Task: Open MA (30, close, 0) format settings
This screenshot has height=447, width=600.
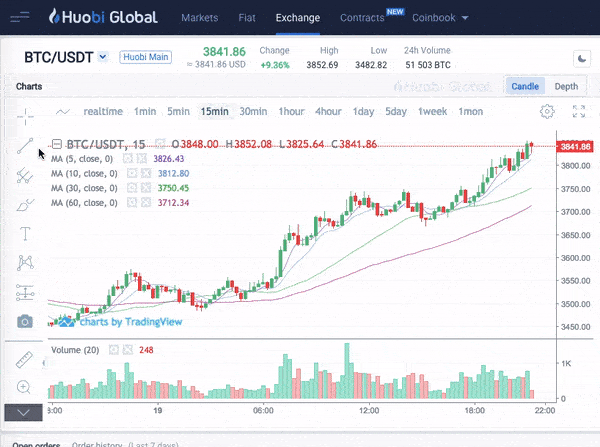Action: pos(132,188)
